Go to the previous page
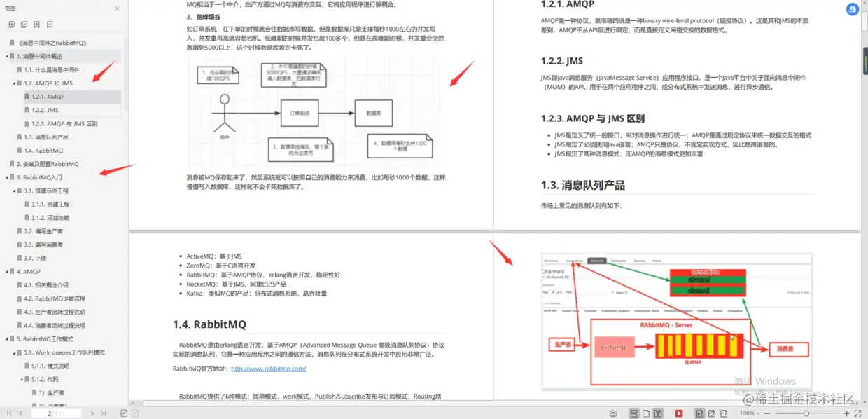The width and height of the screenshot is (868, 419). pyautogui.click(x=20, y=413)
